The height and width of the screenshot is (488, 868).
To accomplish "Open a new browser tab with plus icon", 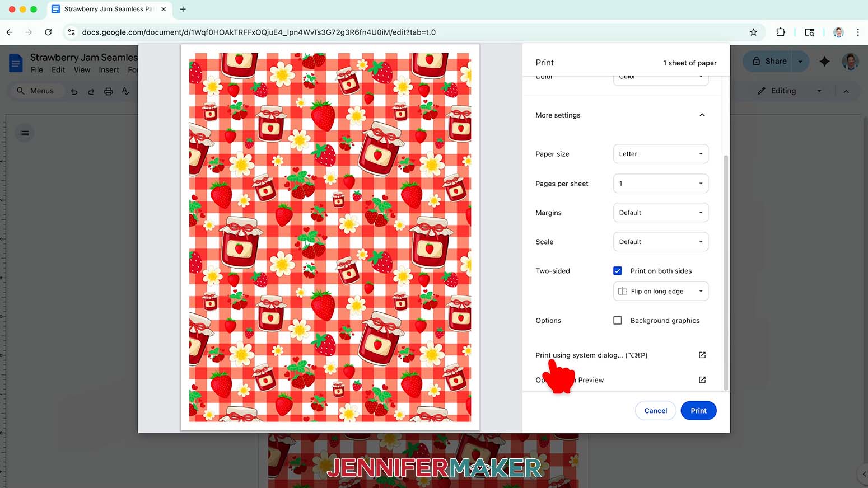I will tap(183, 9).
